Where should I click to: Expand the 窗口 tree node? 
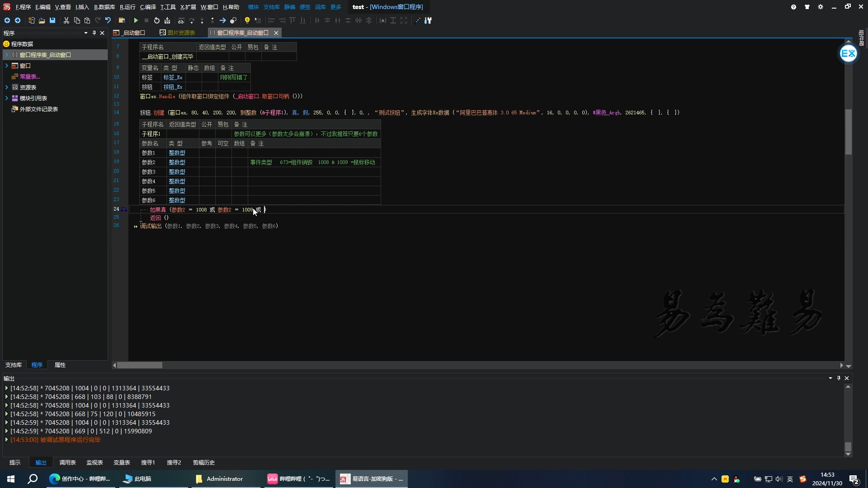(7, 66)
